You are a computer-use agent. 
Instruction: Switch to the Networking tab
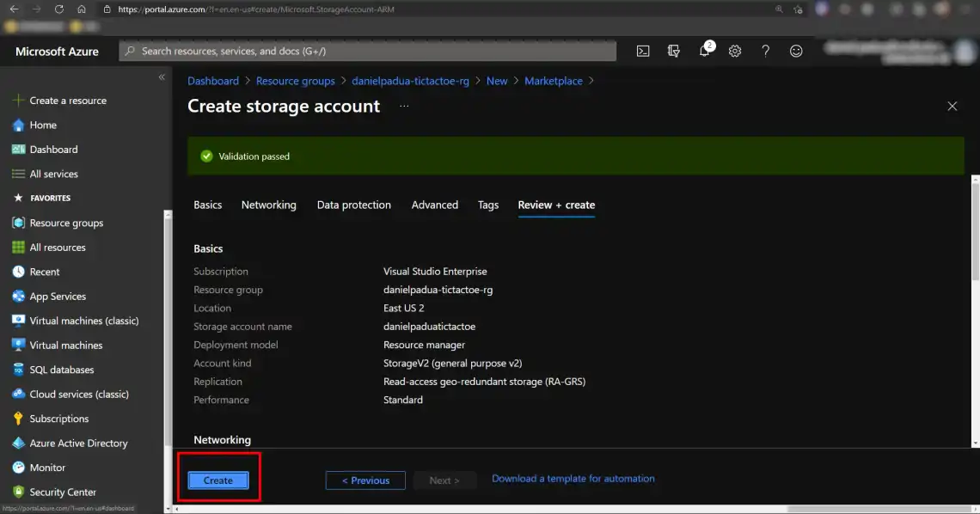click(268, 205)
